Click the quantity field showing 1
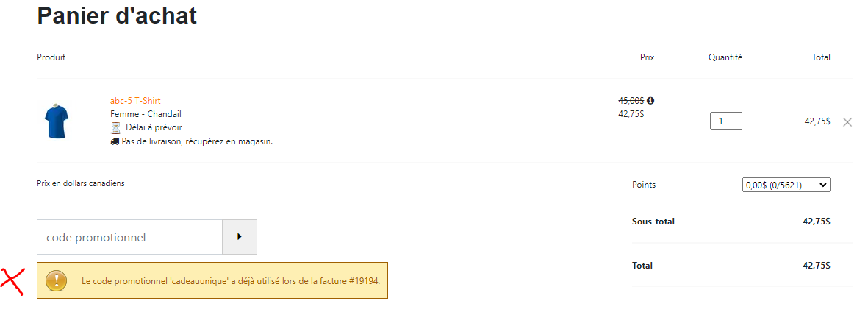The width and height of the screenshot is (868, 315). coord(725,121)
